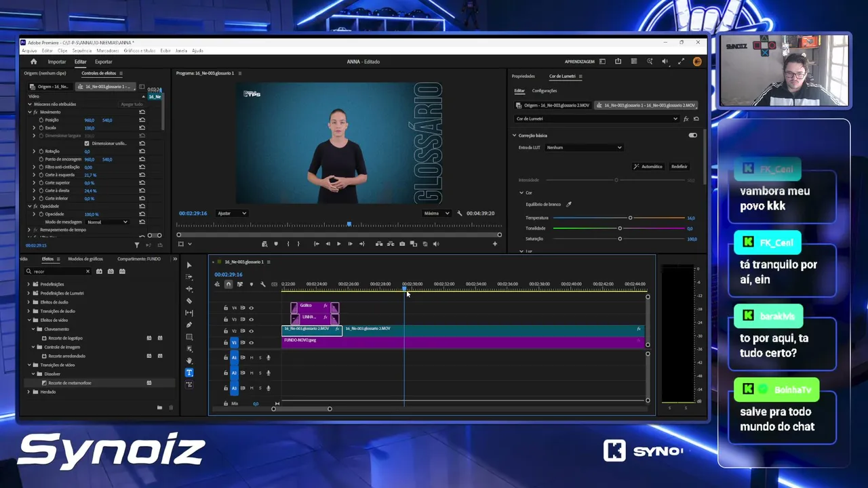Screen dimensions: 868x488
Task: Click the Automático button in Lumetri
Action: click(x=648, y=166)
